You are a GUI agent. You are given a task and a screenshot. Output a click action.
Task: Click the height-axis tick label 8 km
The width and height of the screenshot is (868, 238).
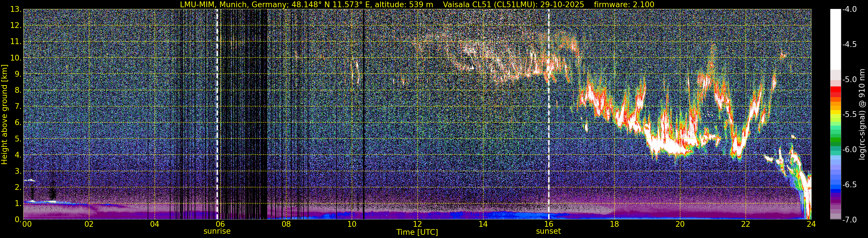(x=18, y=90)
